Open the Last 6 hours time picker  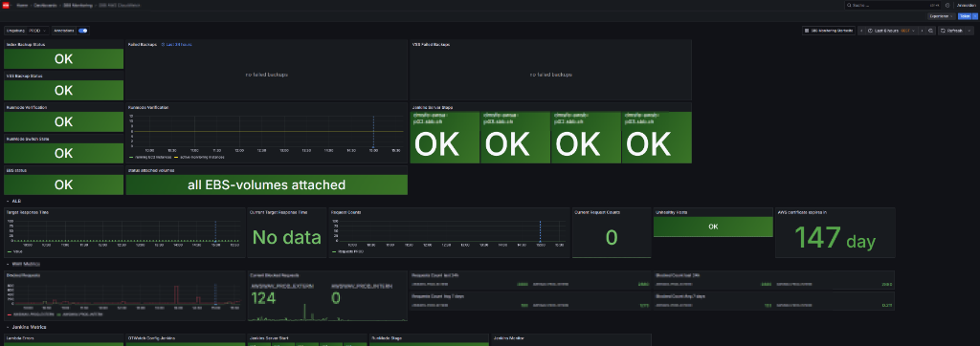(x=893, y=30)
